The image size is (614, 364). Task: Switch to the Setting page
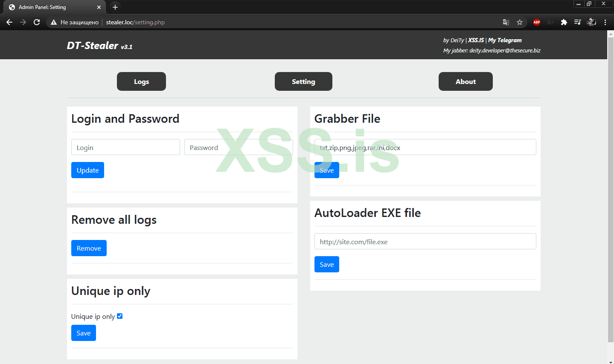tap(303, 81)
